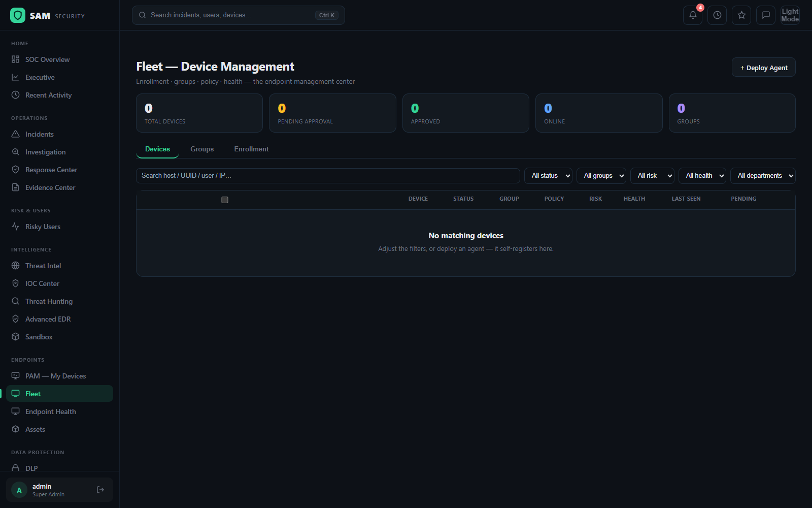Switch to the Groups tab
Image resolution: width=812 pixels, height=508 pixels.
click(202, 149)
